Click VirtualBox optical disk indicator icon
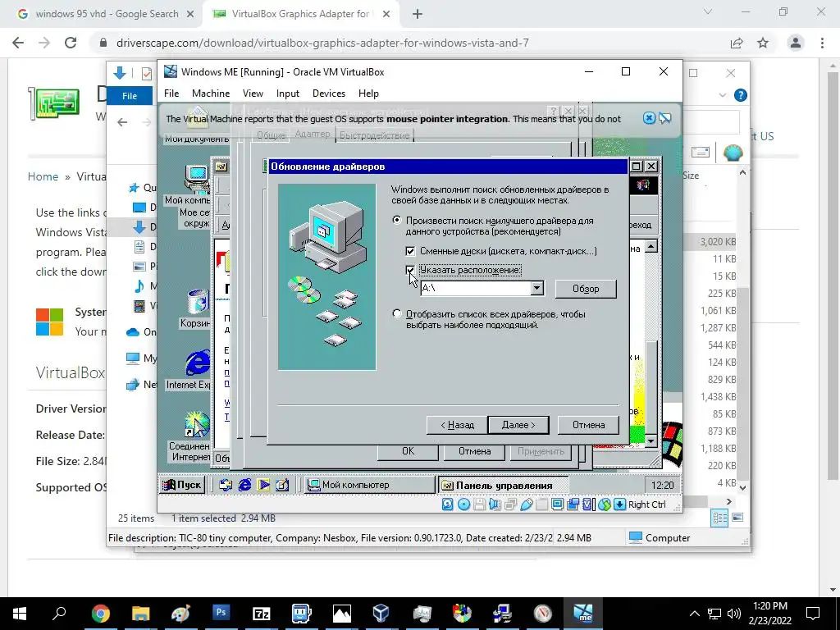 coord(464,504)
